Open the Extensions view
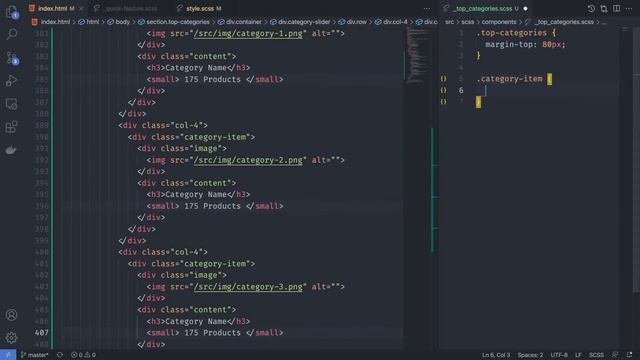Viewport: 640px width, 360px height. [x=11, y=127]
